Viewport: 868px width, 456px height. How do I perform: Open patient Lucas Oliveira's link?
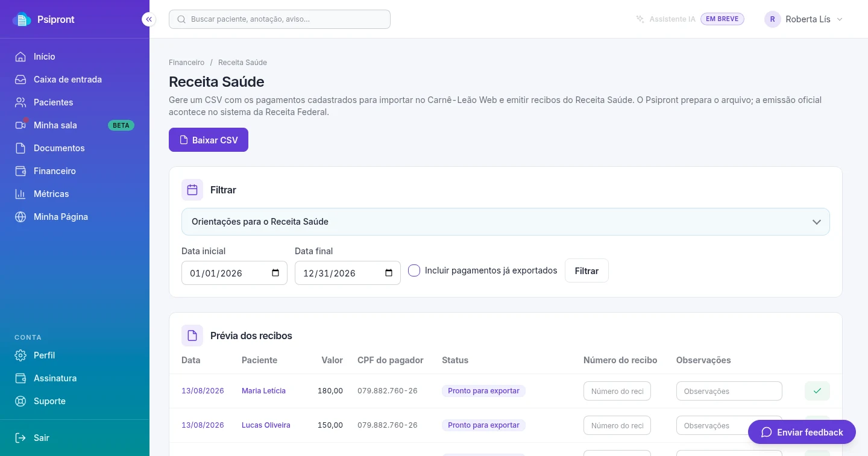pos(266,425)
